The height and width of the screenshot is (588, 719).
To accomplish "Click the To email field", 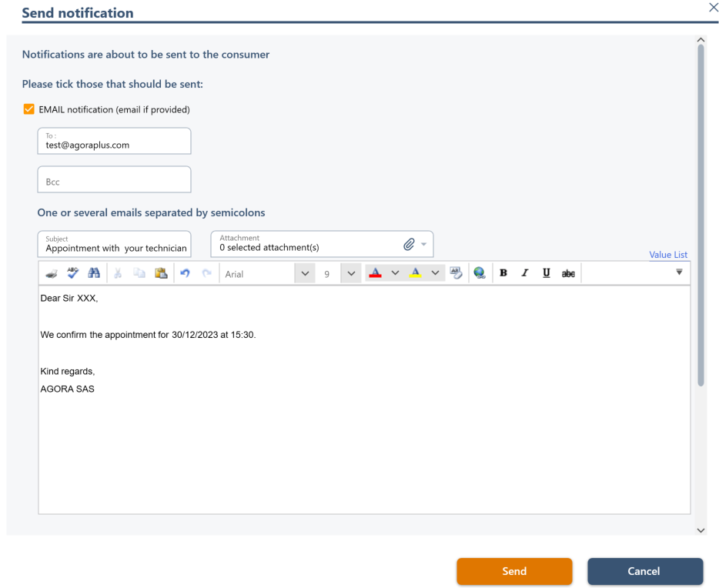I will click(x=114, y=141).
